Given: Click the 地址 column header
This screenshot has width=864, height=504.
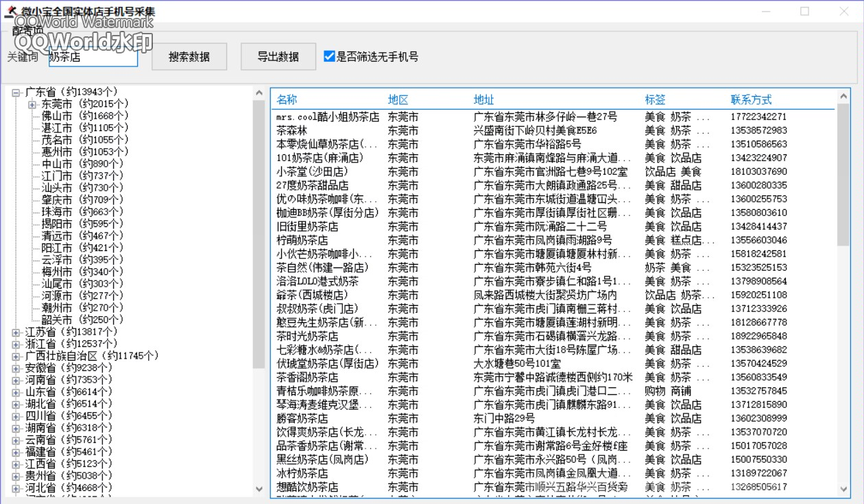Looking at the screenshot, I should (484, 100).
